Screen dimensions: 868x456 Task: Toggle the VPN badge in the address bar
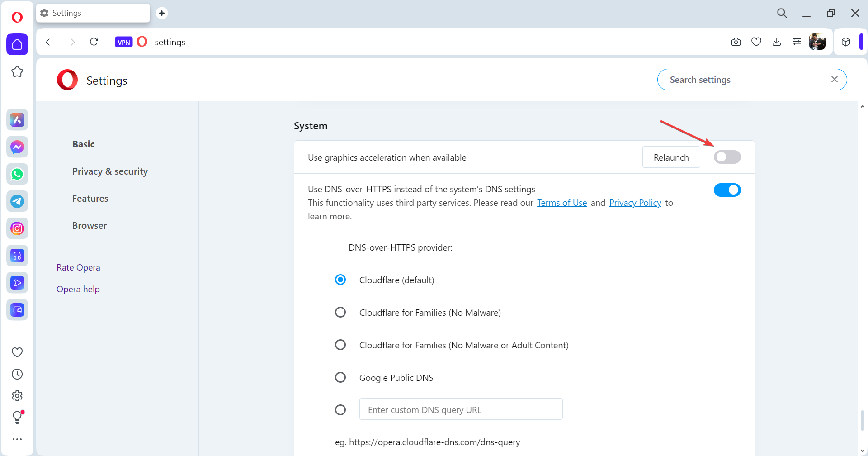coord(124,42)
